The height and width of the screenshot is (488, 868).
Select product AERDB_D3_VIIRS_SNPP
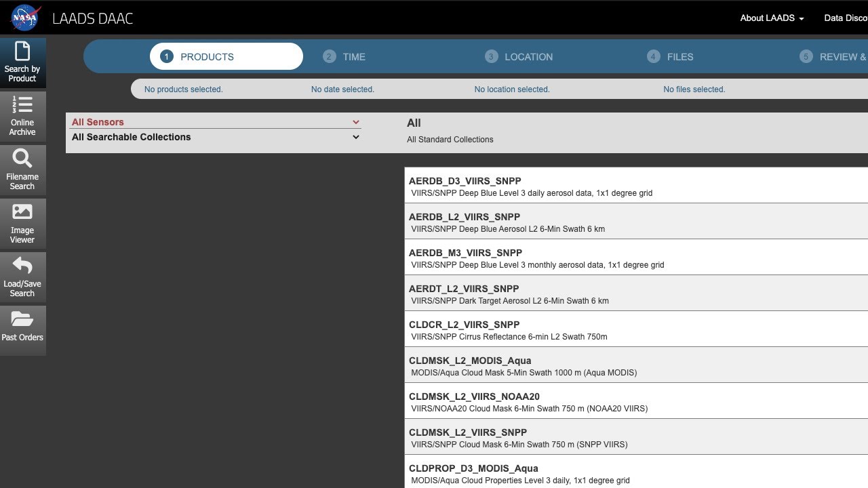636,185
